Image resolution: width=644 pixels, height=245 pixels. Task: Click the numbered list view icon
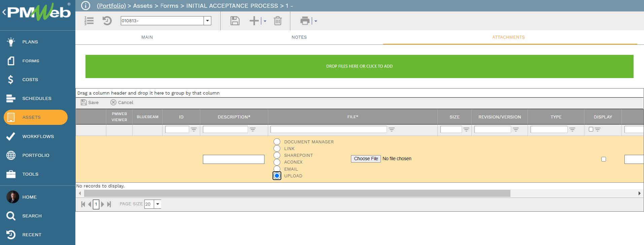click(x=89, y=21)
